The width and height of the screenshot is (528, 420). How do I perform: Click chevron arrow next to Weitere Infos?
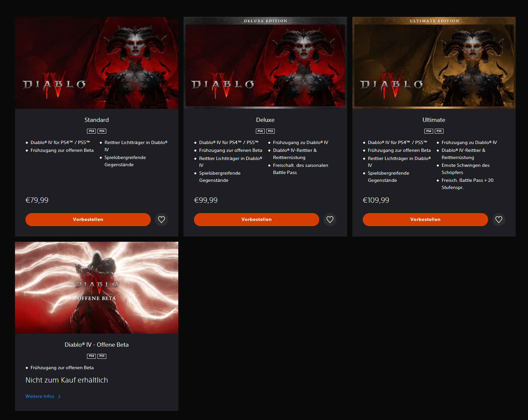(x=59, y=397)
